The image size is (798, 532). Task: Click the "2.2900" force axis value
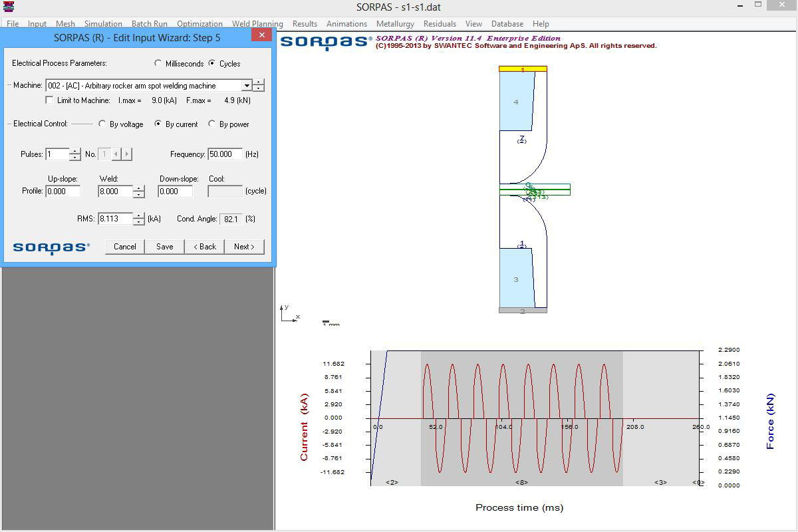[729, 350]
